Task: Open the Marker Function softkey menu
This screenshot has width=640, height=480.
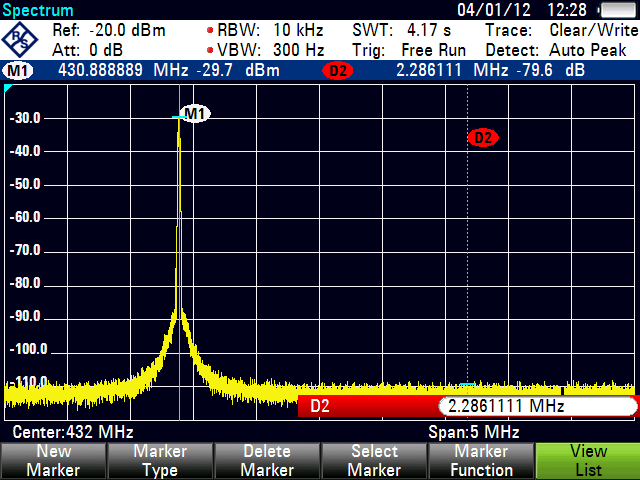Action: pos(480,461)
